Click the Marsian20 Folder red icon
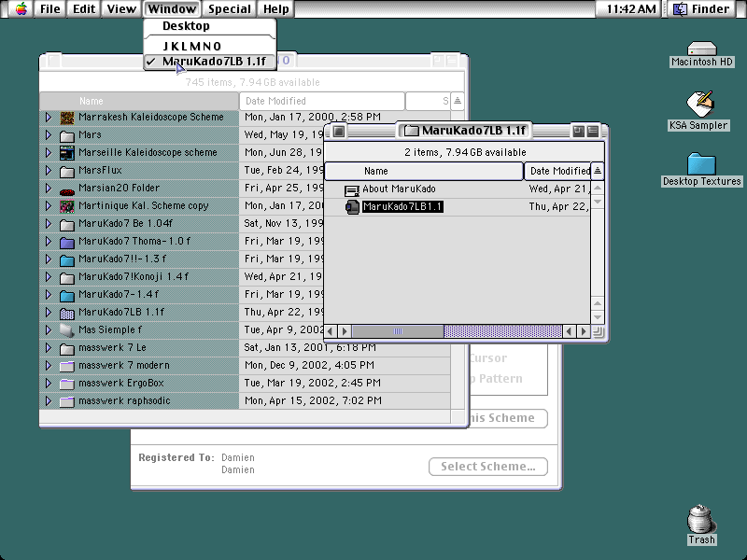Screen dimensions: 747x560 (x=67, y=191)
